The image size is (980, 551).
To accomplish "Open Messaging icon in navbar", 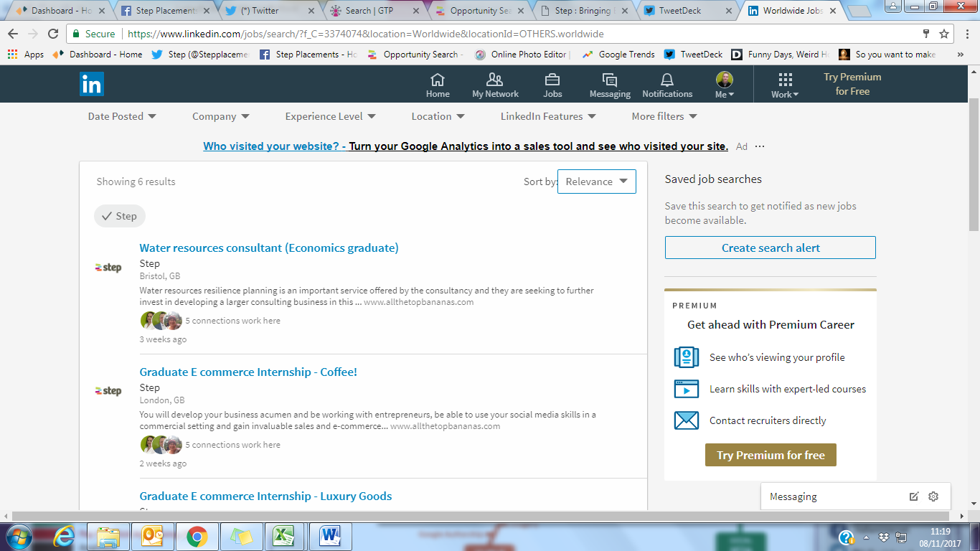I will point(609,80).
